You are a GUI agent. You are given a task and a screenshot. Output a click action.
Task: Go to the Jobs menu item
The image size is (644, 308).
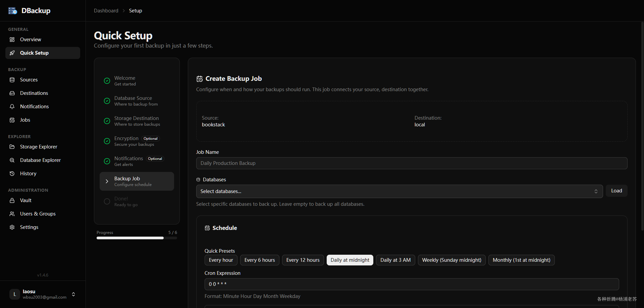pyautogui.click(x=25, y=120)
